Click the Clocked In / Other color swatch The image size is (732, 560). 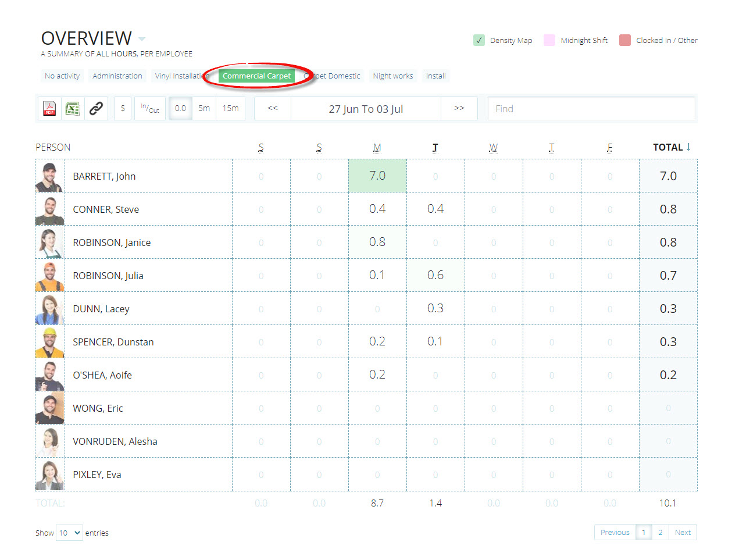tap(625, 40)
